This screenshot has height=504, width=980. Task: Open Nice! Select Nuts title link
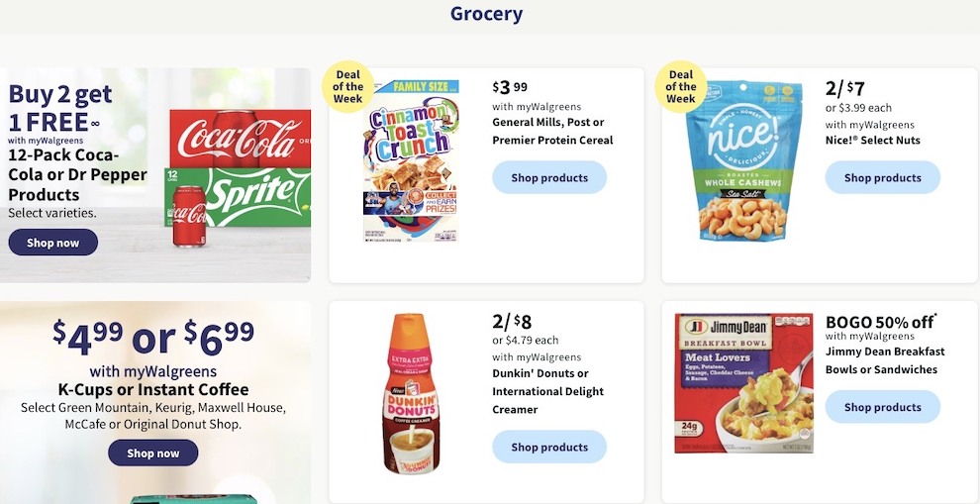[872, 140]
